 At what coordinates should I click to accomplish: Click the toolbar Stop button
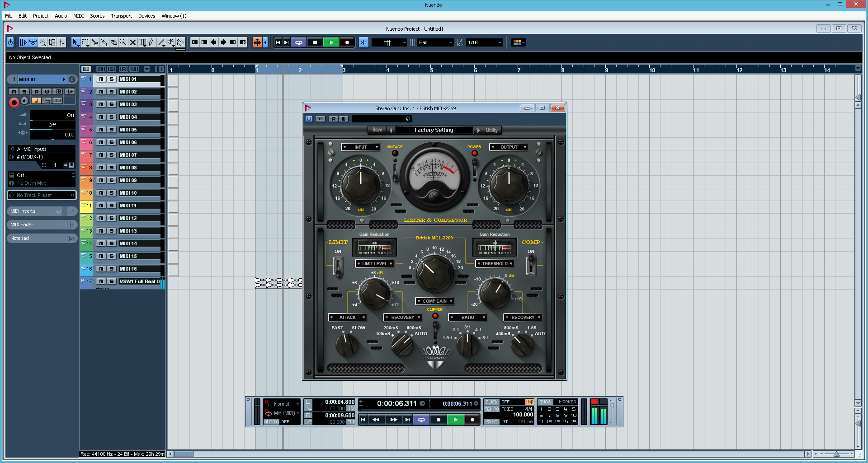(x=315, y=42)
